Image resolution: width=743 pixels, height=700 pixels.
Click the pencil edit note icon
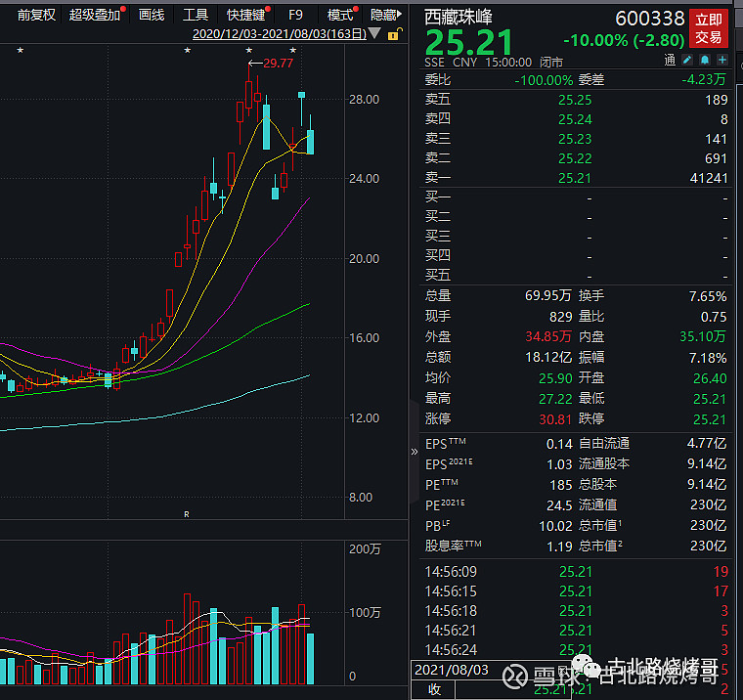click(687, 60)
